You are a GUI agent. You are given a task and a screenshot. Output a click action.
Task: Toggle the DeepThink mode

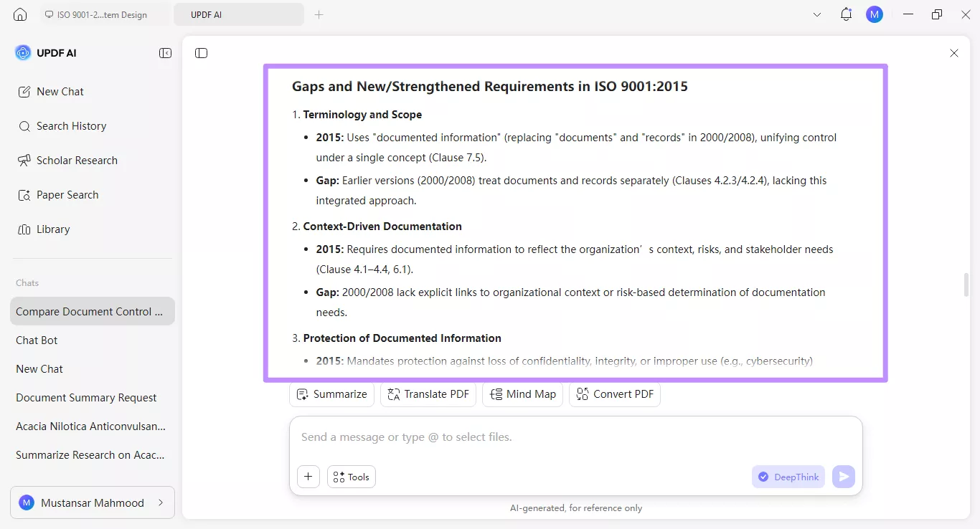click(788, 477)
